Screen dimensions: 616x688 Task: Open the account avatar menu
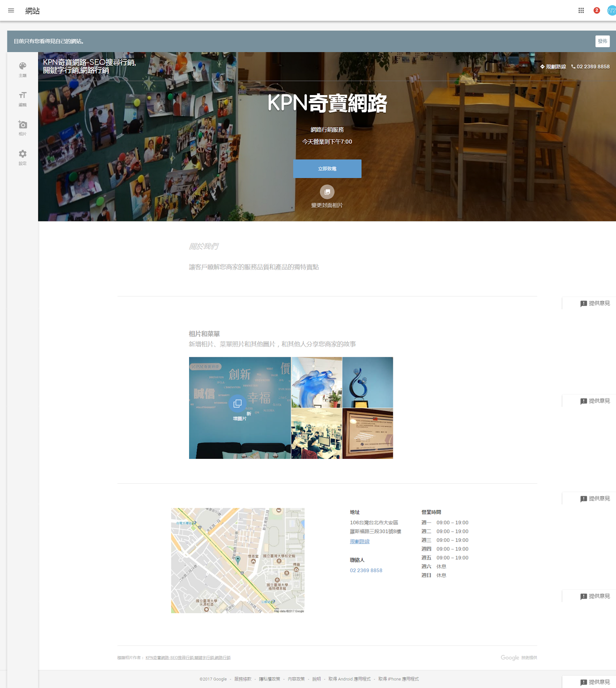point(612,10)
